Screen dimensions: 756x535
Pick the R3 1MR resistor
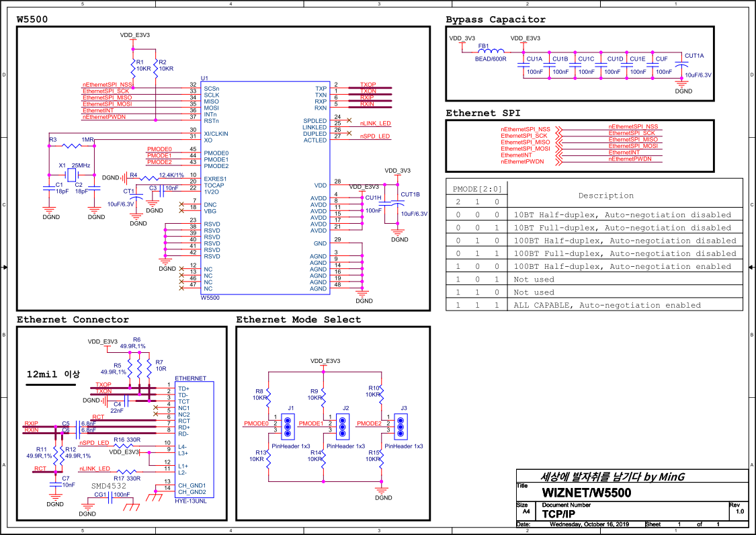(72, 146)
